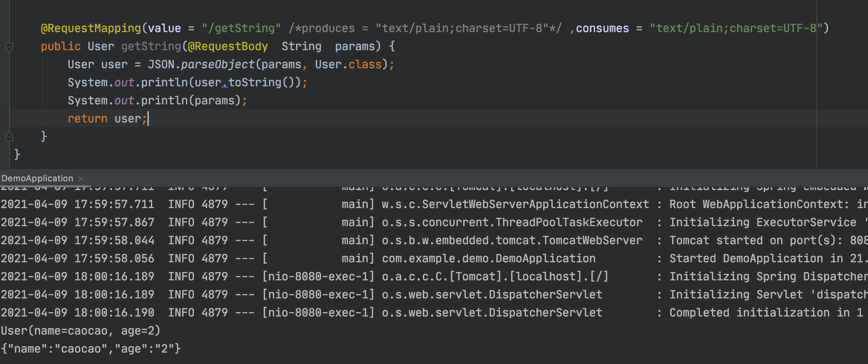
Task: Click the JSON output line in console
Action: 91,349
